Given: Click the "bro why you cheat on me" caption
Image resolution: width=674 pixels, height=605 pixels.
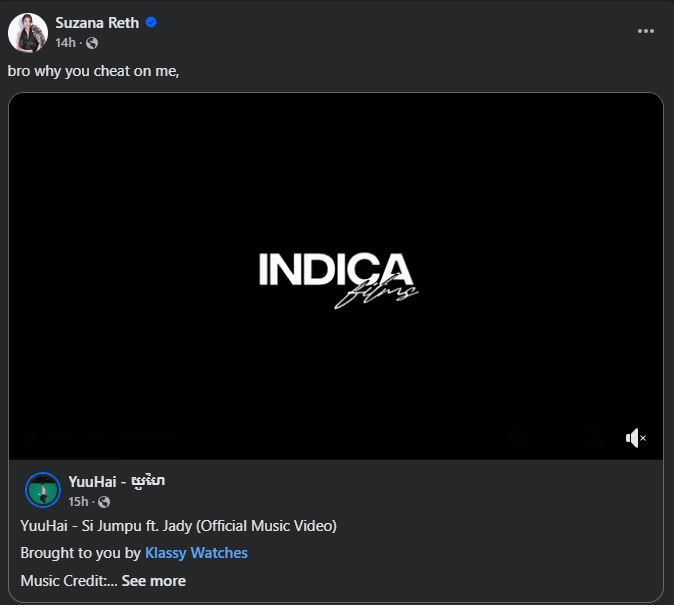Looking at the screenshot, I should coord(93,71).
